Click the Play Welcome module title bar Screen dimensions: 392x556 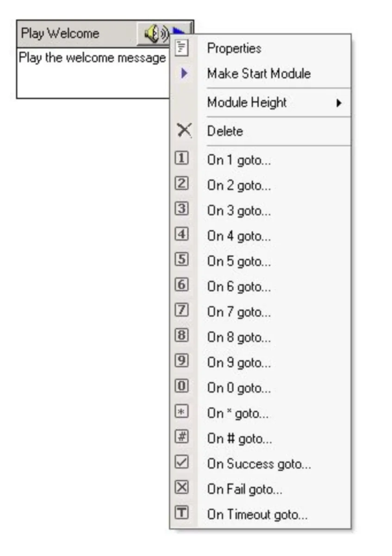[x=69, y=34]
